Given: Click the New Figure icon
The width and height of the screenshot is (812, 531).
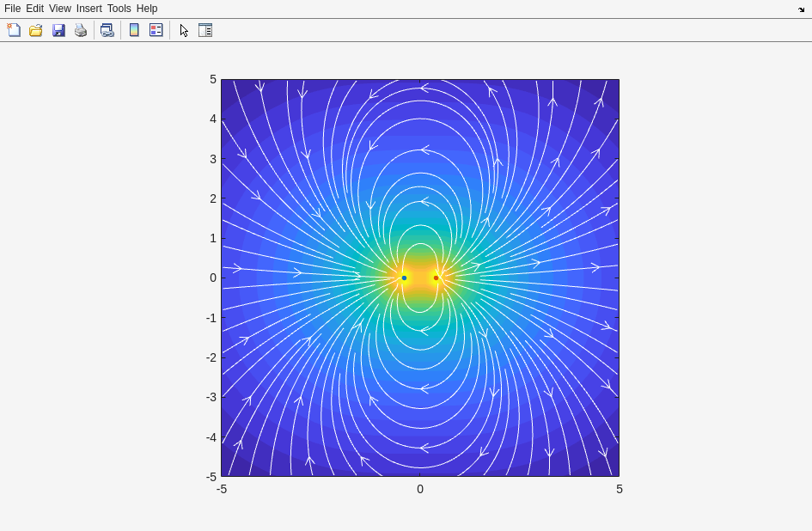Looking at the screenshot, I should click(x=14, y=30).
